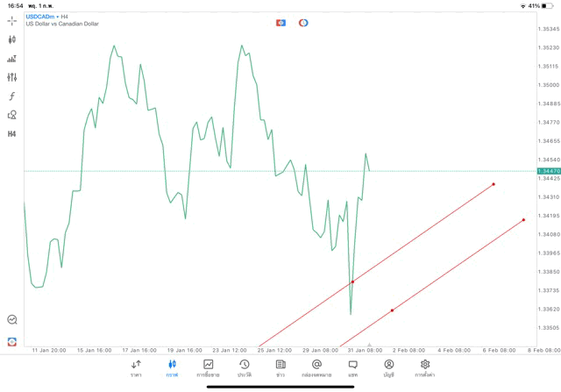561x392 pixels.
Task: Switch to the ราคา (Quotes) tab
Action: coord(136,368)
